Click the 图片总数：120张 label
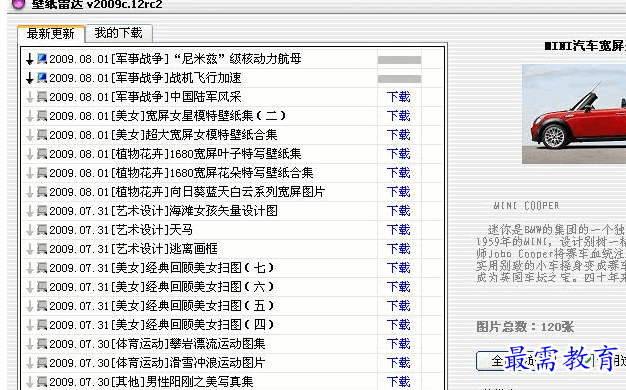 click(x=525, y=327)
